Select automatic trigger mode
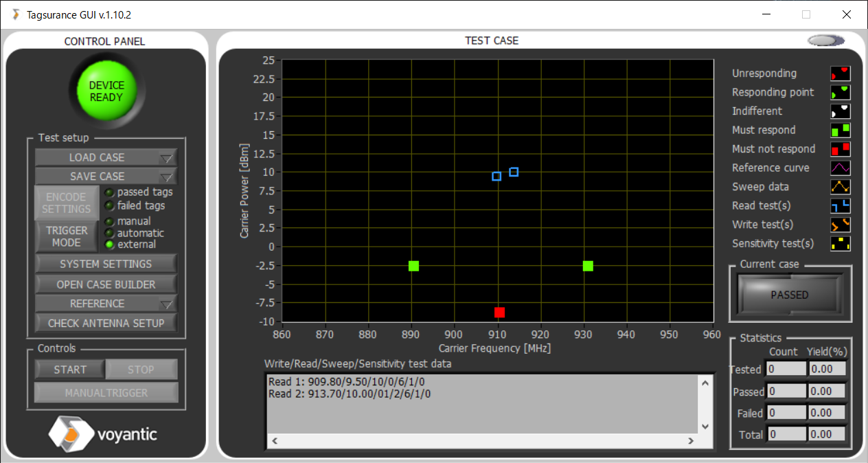This screenshot has height=463, width=868. pos(108,233)
